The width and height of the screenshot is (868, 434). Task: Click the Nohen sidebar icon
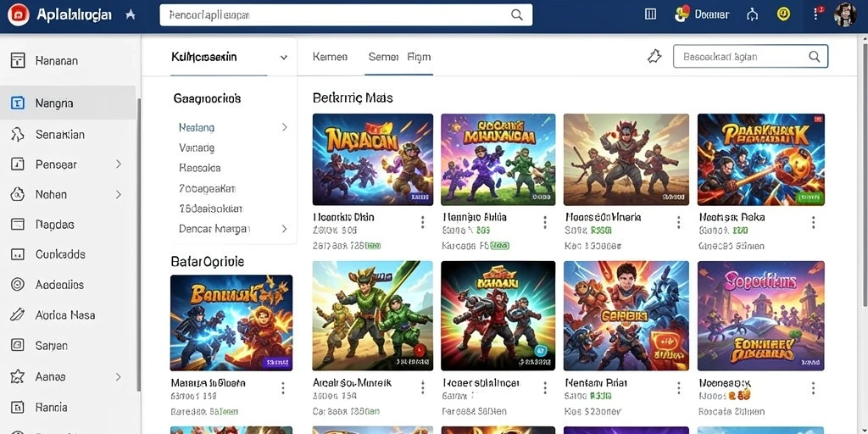click(18, 194)
